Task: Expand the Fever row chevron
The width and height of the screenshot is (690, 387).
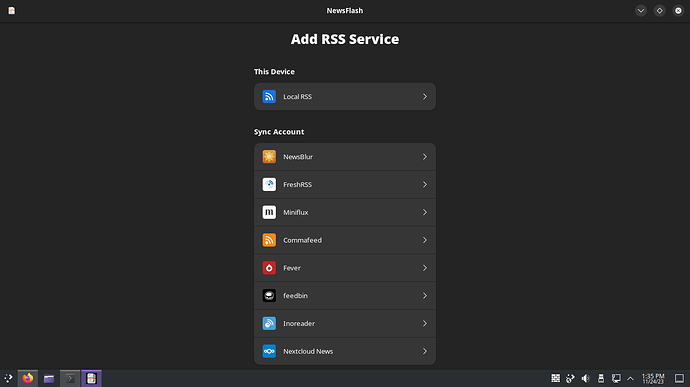Action: pos(425,268)
